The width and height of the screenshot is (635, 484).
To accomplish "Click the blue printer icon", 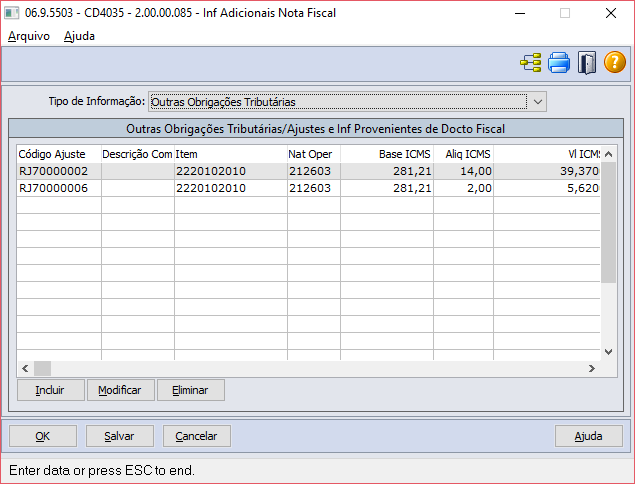I will coord(559,63).
